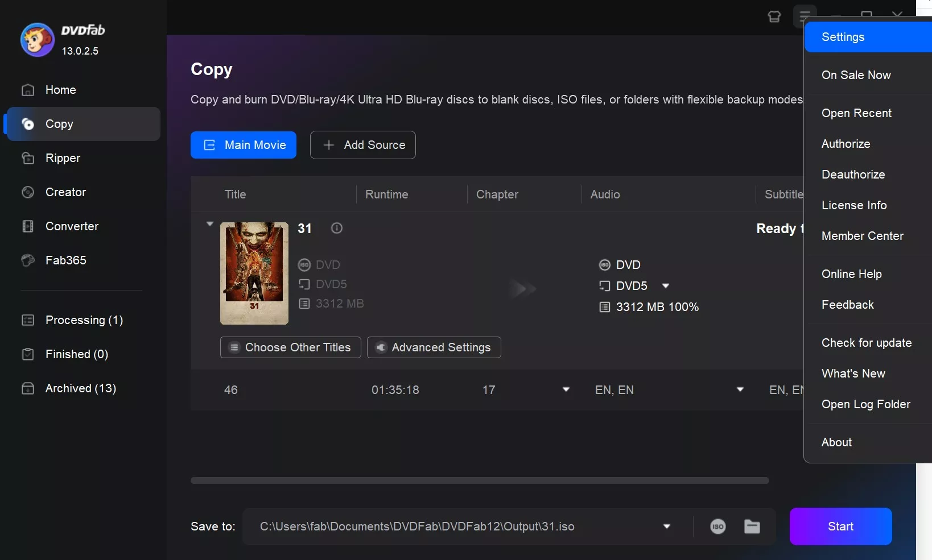Expand the DVD5 output size dropdown
This screenshot has width=932, height=560.
(x=666, y=286)
